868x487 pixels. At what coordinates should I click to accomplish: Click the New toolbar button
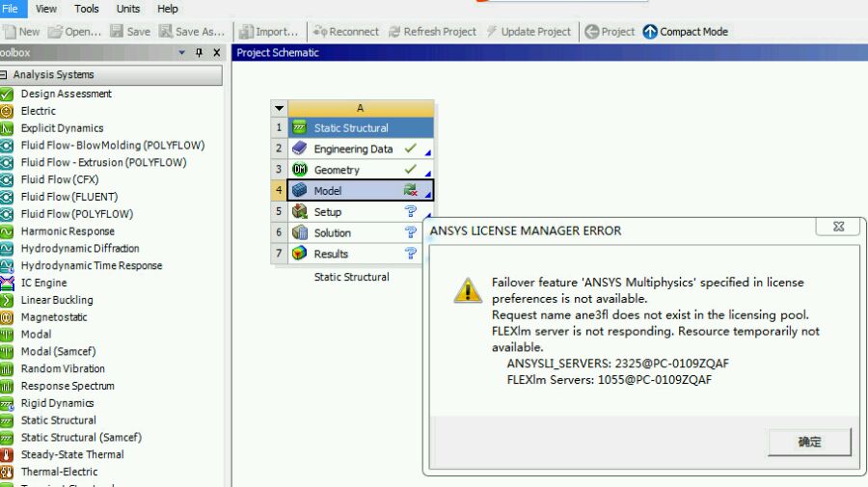tap(21, 32)
